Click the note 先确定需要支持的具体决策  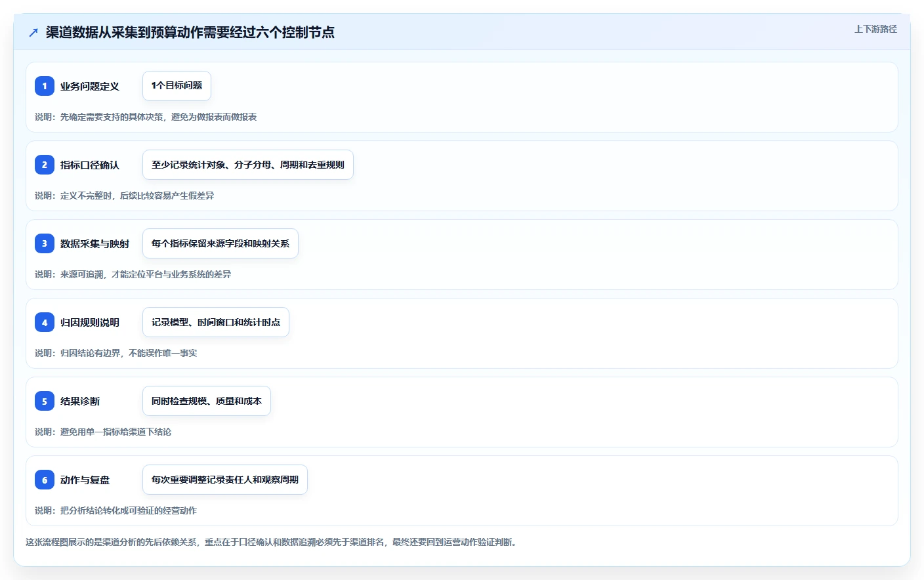(x=112, y=117)
